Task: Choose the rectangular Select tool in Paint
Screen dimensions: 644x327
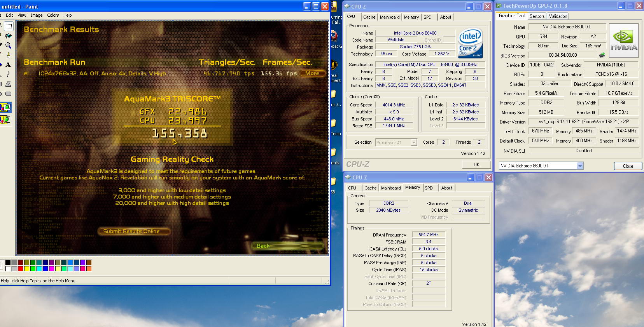Action: click(x=9, y=26)
